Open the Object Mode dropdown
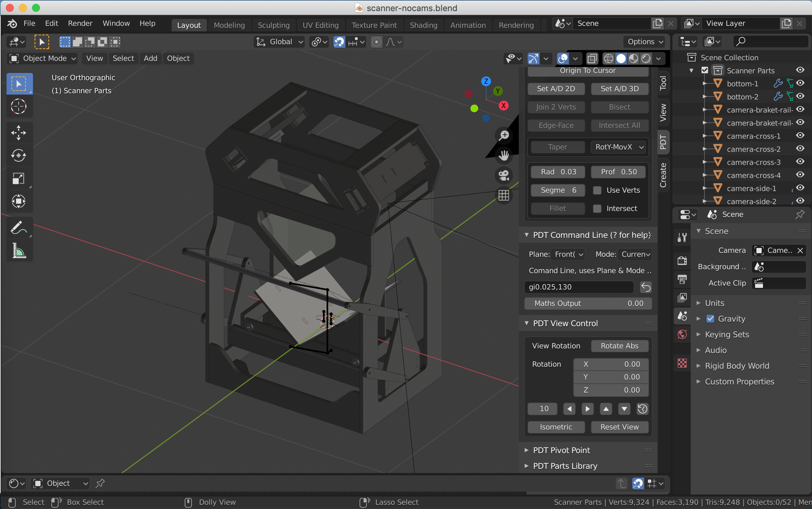Image resolution: width=812 pixels, height=509 pixels. (42, 58)
